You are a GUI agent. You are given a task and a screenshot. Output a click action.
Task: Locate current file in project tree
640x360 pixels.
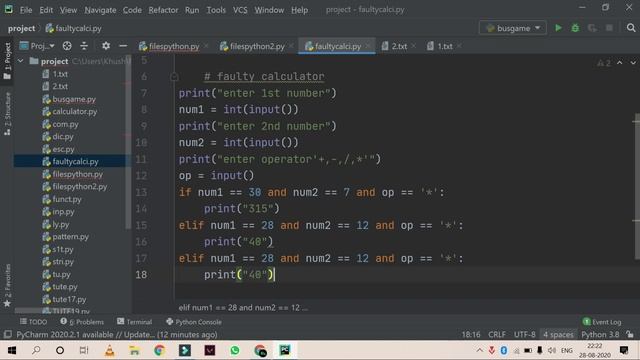coord(67,46)
